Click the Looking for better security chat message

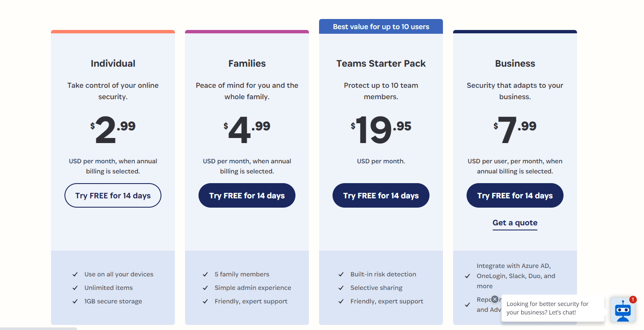(x=547, y=308)
